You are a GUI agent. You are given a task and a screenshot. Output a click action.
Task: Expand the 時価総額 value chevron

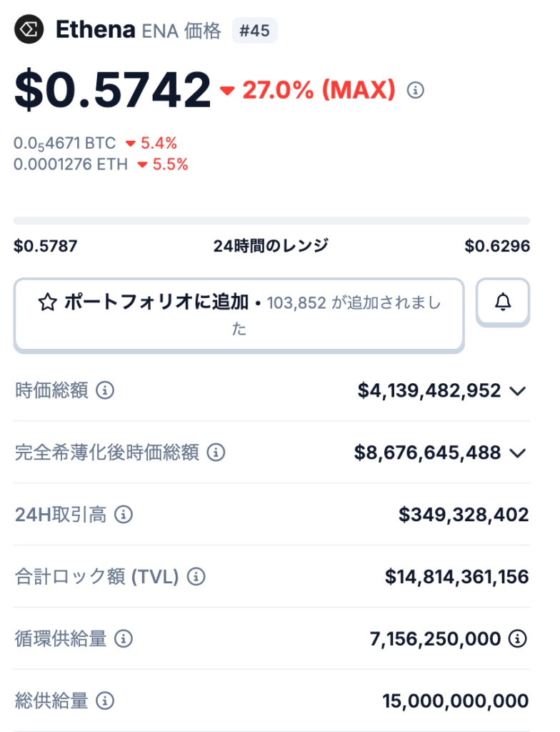point(518,391)
